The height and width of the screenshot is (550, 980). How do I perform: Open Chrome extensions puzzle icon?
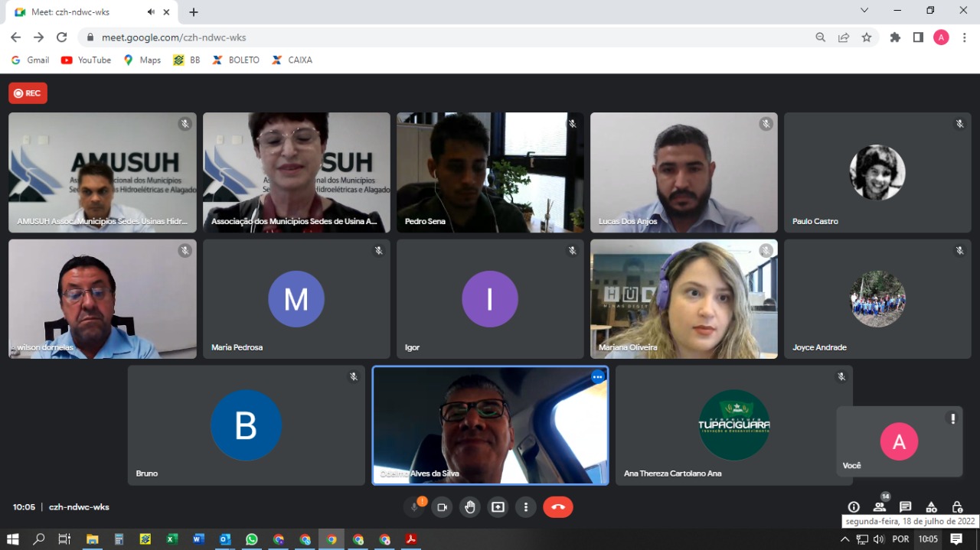coord(895,37)
